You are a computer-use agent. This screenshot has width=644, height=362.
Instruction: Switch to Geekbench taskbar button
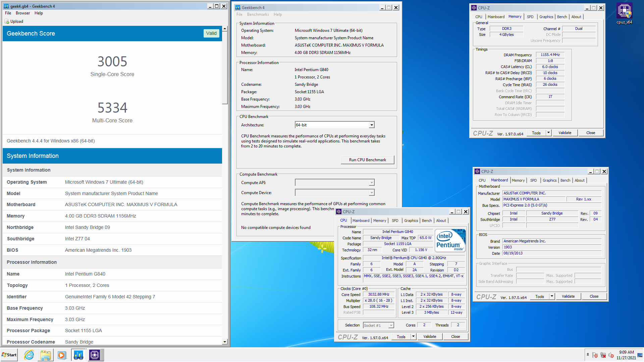coord(78,355)
